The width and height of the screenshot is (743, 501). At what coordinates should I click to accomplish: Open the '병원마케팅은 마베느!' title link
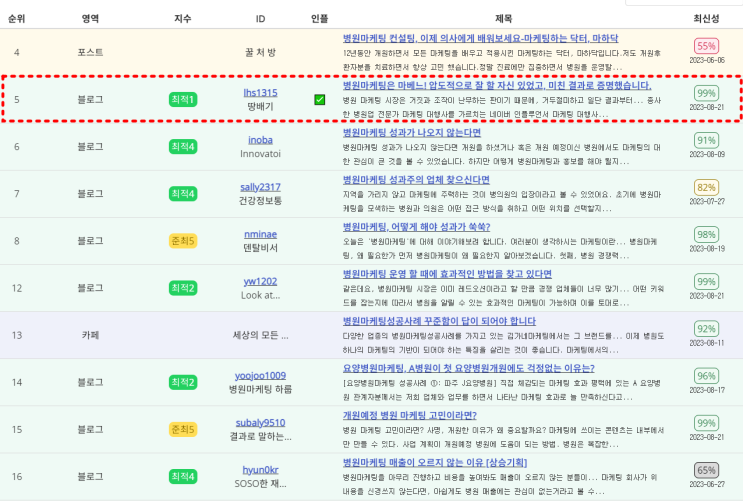coord(497,85)
